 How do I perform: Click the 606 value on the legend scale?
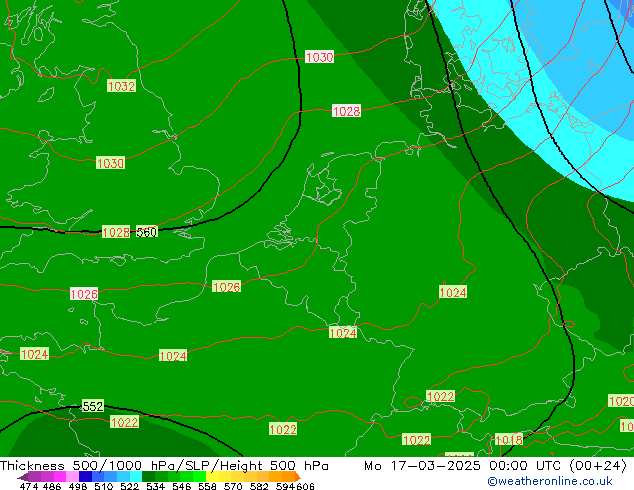(305, 486)
